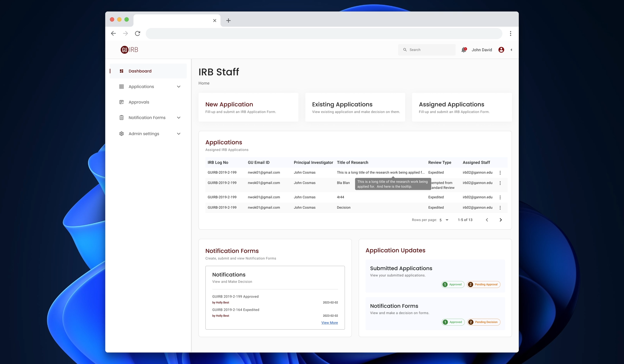Open row menu for Decision application
Viewport: 624px width, 364px height.
[x=500, y=208]
